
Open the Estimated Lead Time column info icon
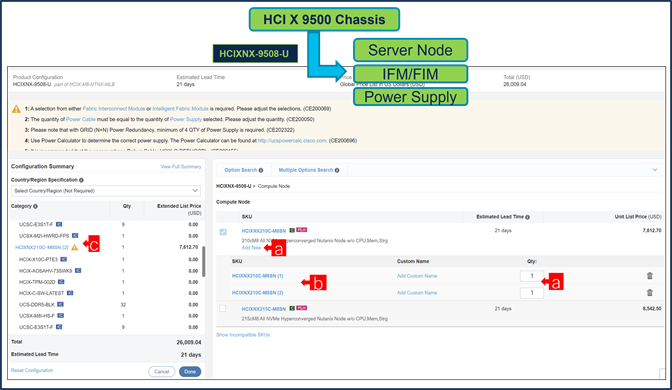coord(528,217)
